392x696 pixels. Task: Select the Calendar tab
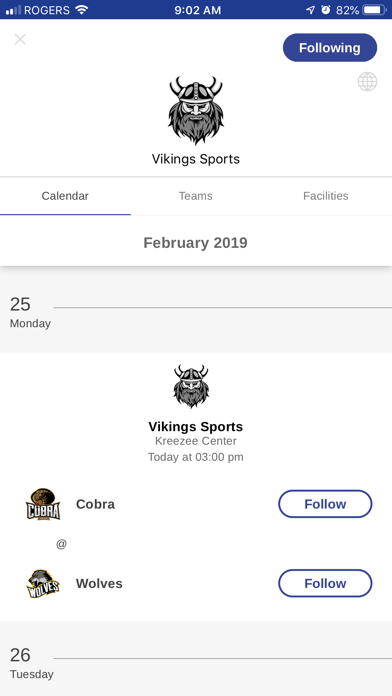[x=65, y=196]
